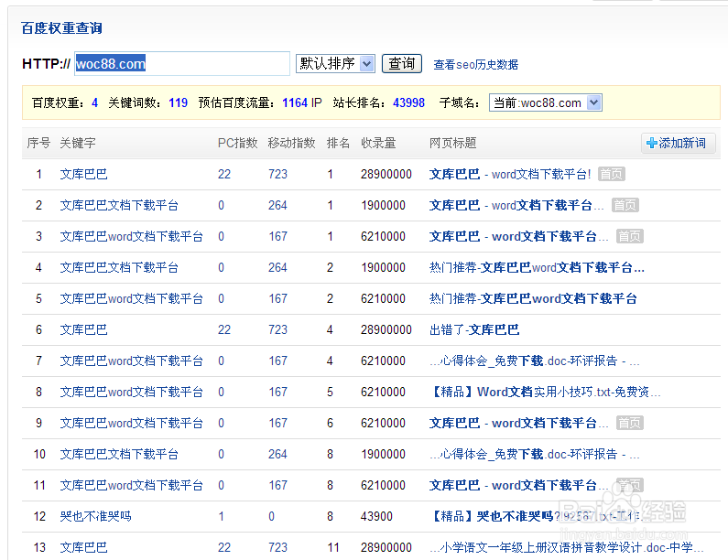Screen dimensions: 728x560
Task: Click the 首页 badge in row 9
Action: 630,423
